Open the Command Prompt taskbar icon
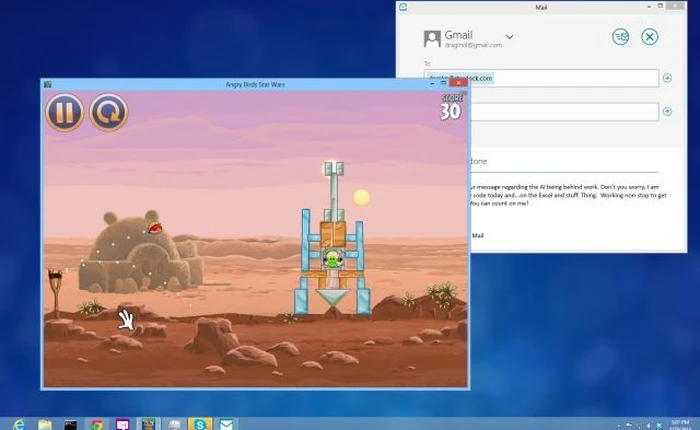 pyautogui.click(x=70, y=423)
